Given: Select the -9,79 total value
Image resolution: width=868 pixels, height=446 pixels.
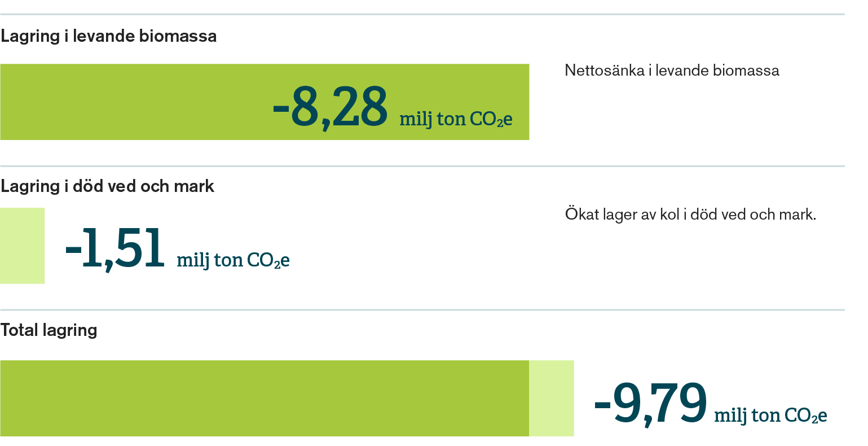Looking at the screenshot, I should (x=650, y=404).
